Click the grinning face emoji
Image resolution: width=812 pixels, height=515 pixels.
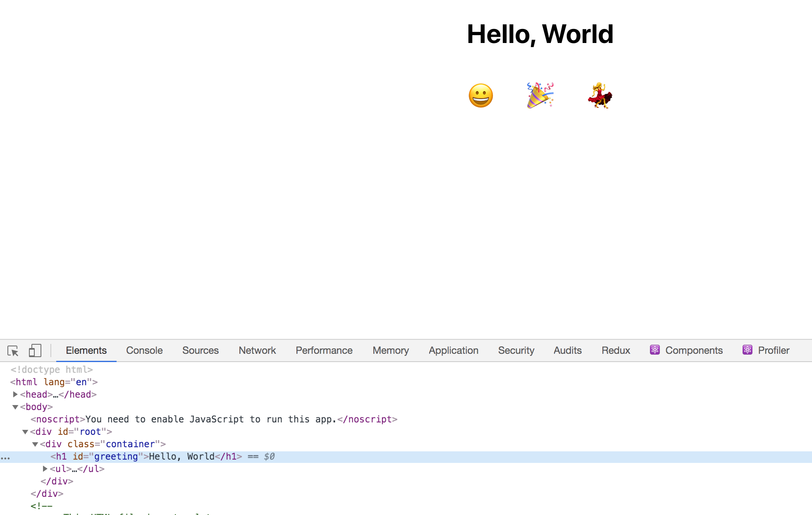click(x=480, y=96)
